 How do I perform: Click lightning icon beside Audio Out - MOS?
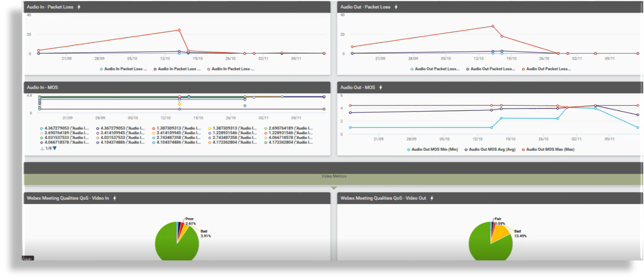381,88
